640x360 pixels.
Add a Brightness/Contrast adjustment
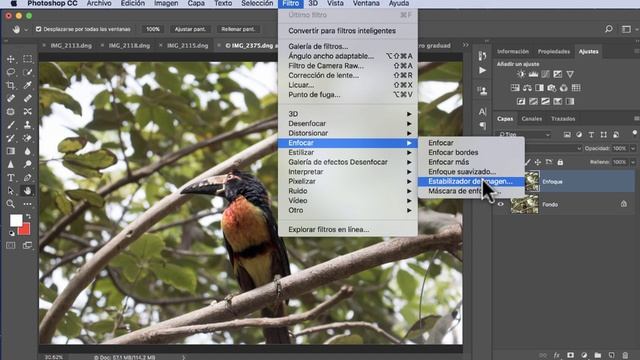[x=521, y=74]
